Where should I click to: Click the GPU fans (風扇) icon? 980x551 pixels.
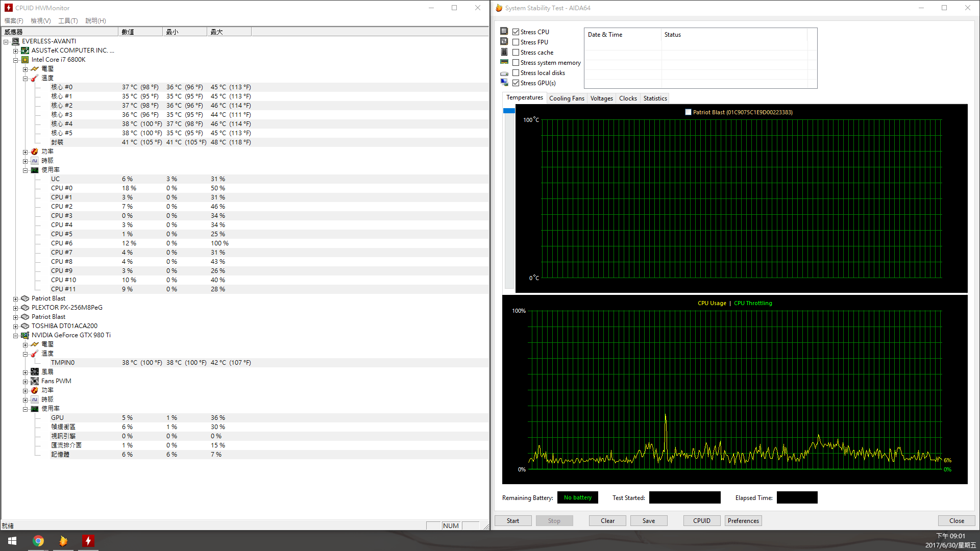[x=35, y=372]
